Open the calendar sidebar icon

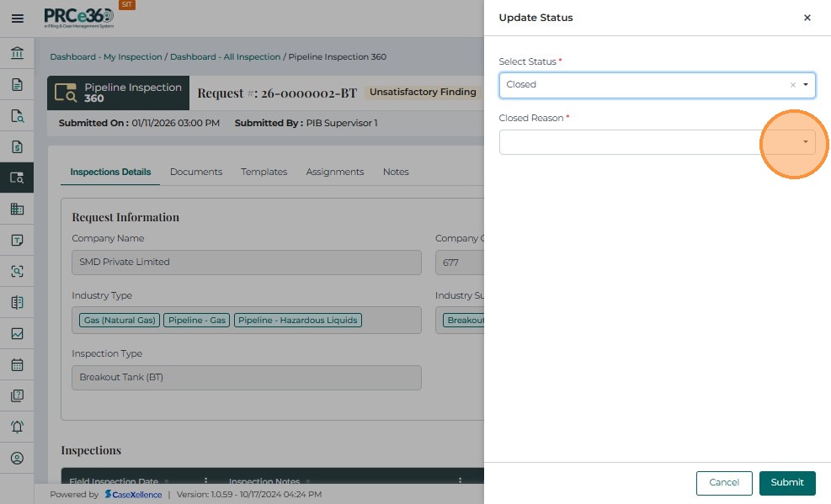pyautogui.click(x=17, y=365)
